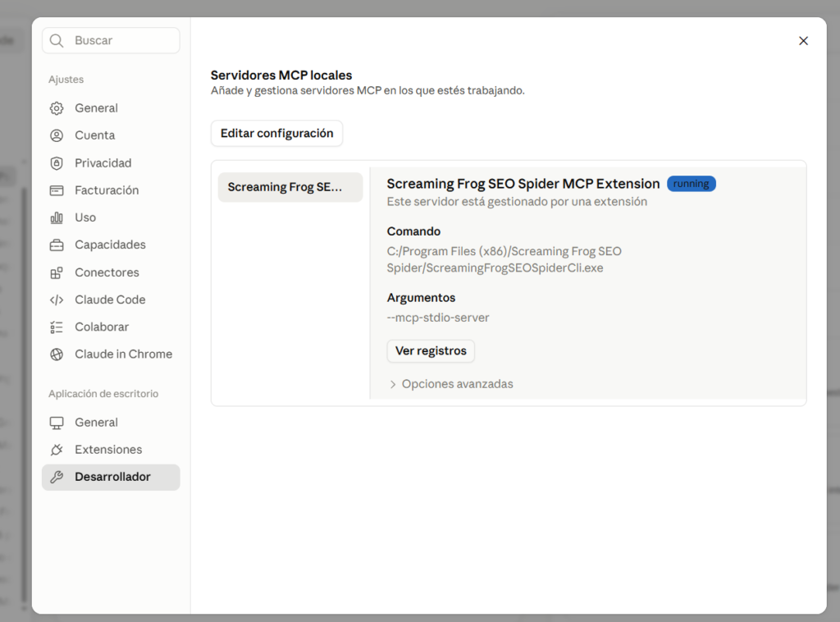Open Colaborar section
Viewport: 840px width, 622px height.
tap(111, 327)
